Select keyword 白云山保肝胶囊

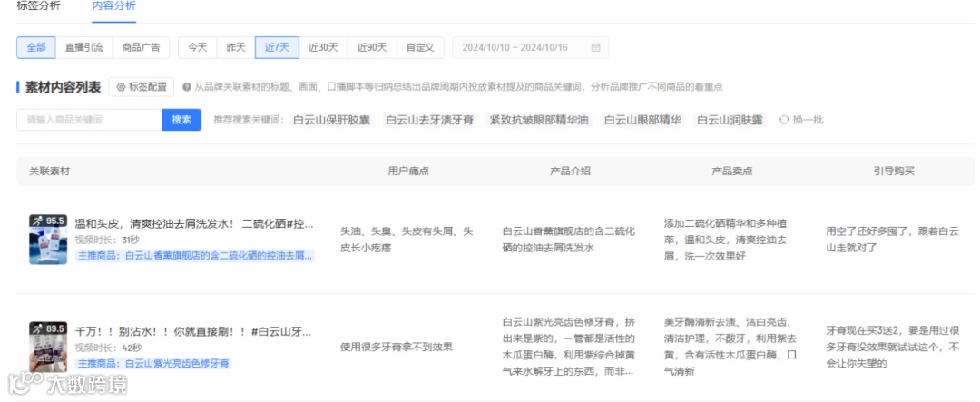pos(332,120)
